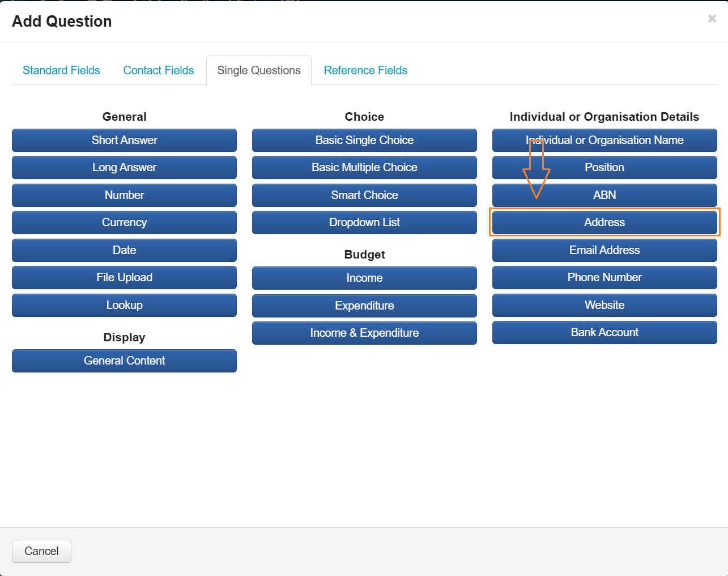
Task: Insert a General Content display item
Action: coord(124,361)
